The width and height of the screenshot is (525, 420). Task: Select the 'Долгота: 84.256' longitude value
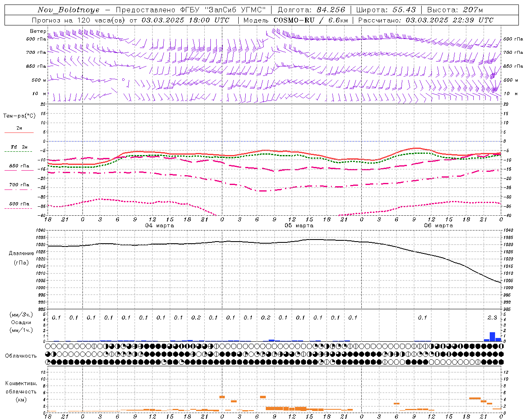point(312,10)
